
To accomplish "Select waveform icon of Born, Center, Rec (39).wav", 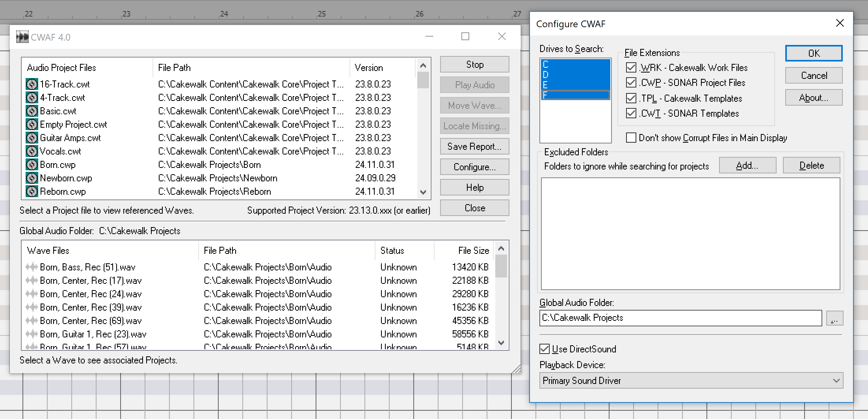I will pos(32,307).
